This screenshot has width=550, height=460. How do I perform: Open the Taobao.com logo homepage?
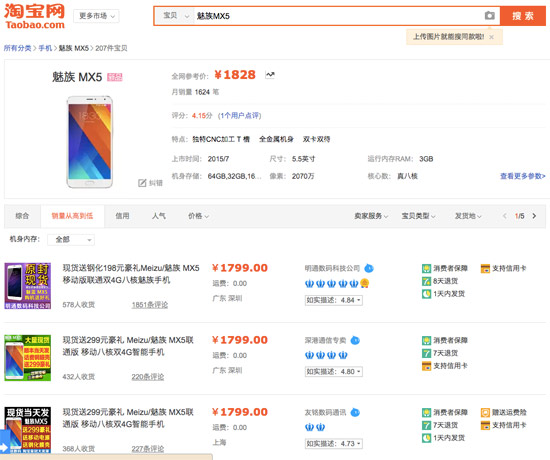click(34, 16)
